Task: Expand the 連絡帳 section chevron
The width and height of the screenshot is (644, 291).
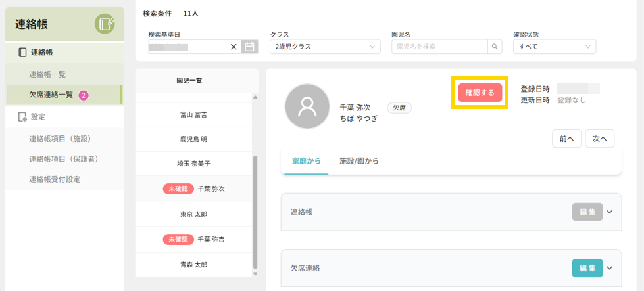Action: (610, 212)
